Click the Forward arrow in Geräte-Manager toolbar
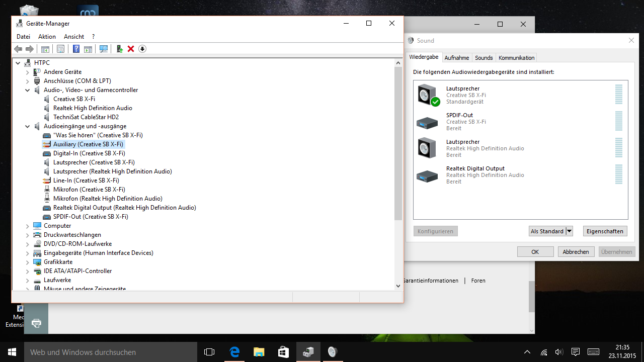This screenshot has height=362, width=644. pyautogui.click(x=29, y=49)
